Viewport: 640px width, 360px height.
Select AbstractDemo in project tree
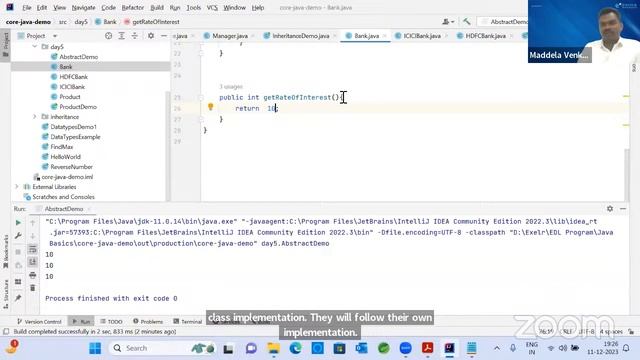click(x=78, y=57)
